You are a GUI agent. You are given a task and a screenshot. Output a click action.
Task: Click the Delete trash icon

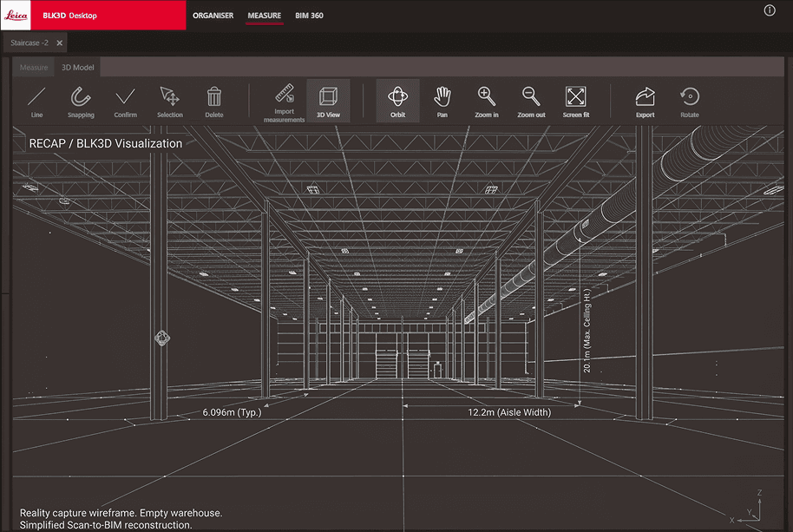[214, 102]
